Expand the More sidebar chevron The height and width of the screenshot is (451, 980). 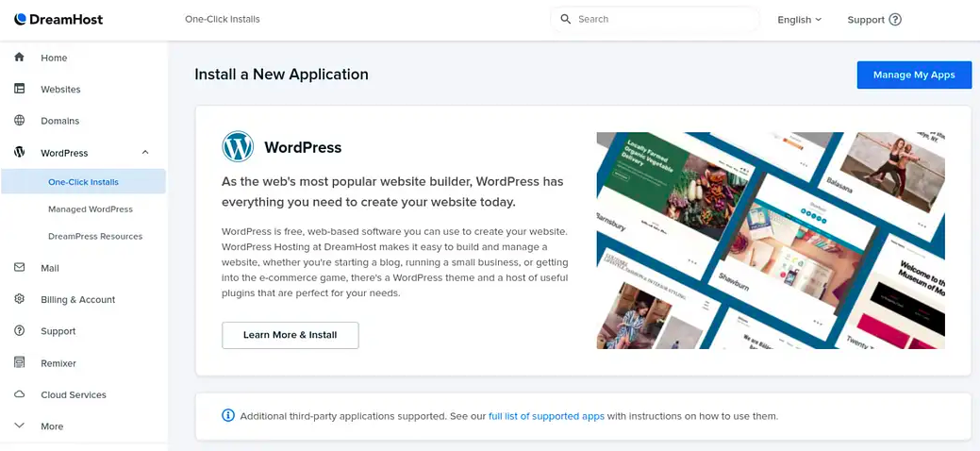click(x=20, y=426)
